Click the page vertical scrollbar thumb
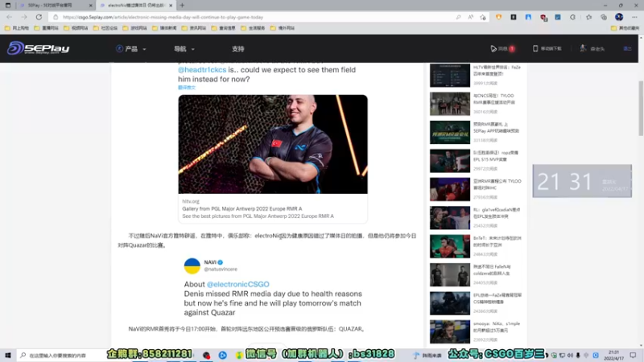Image resolution: width=644 pixels, height=362 pixels. [x=641, y=109]
